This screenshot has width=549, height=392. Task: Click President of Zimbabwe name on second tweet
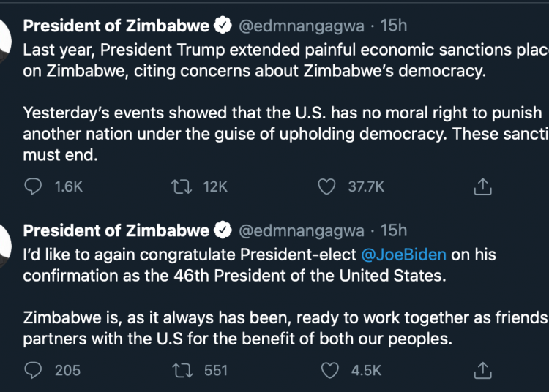pos(116,231)
